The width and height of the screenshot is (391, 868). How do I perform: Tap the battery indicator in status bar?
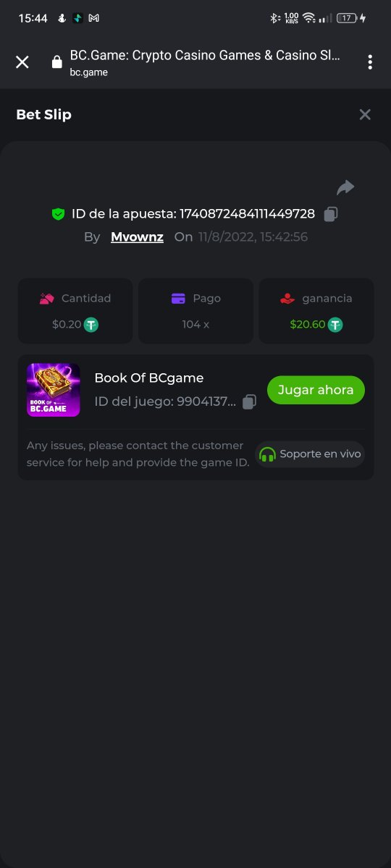[x=348, y=18]
